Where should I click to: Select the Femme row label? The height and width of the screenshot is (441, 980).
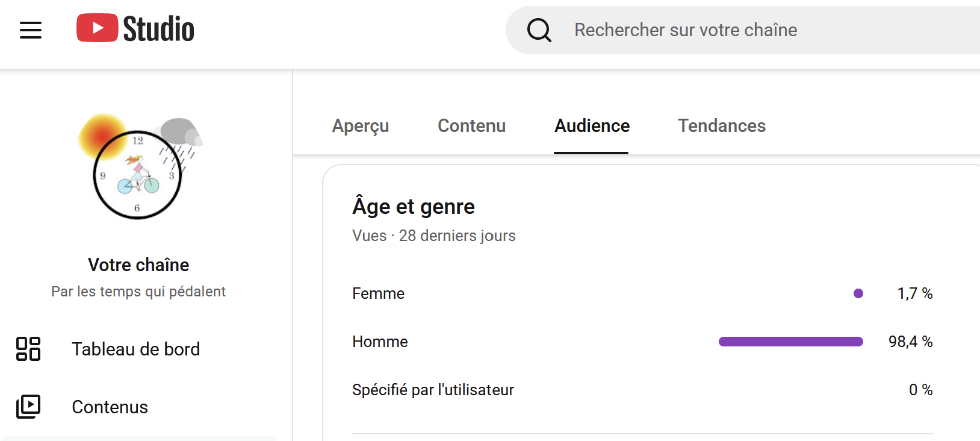coord(378,293)
